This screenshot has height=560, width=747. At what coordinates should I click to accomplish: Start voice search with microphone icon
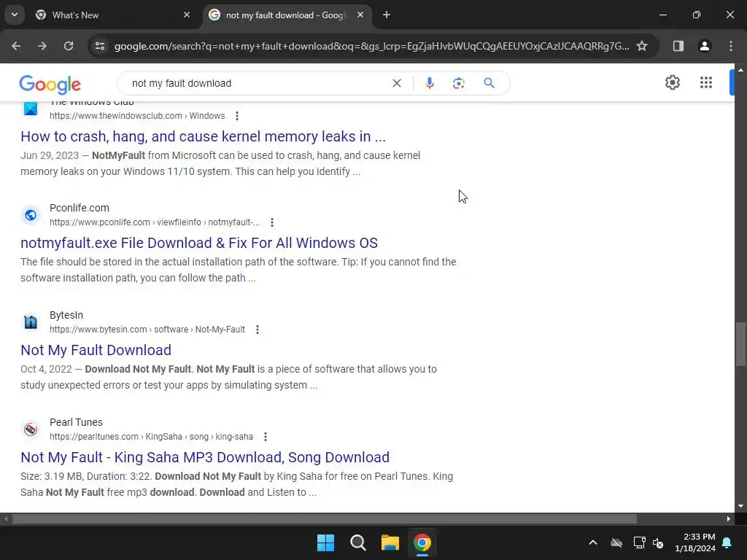429,83
